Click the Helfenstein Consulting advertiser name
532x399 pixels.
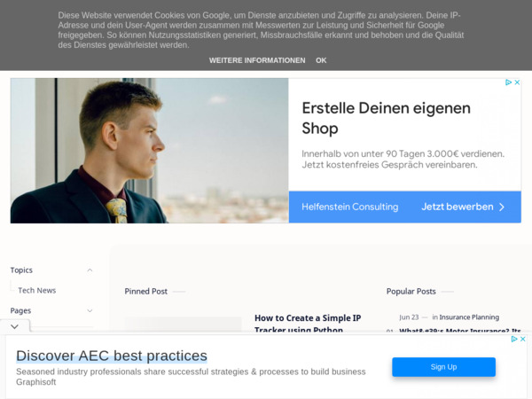350,207
